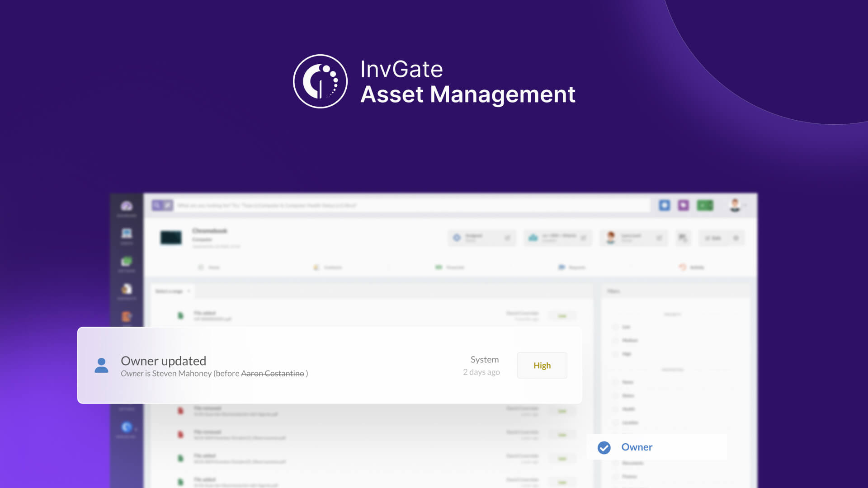This screenshot has width=868, height=488.
Task: Click the purple square icon in top bar
Action: coord(684,206)
